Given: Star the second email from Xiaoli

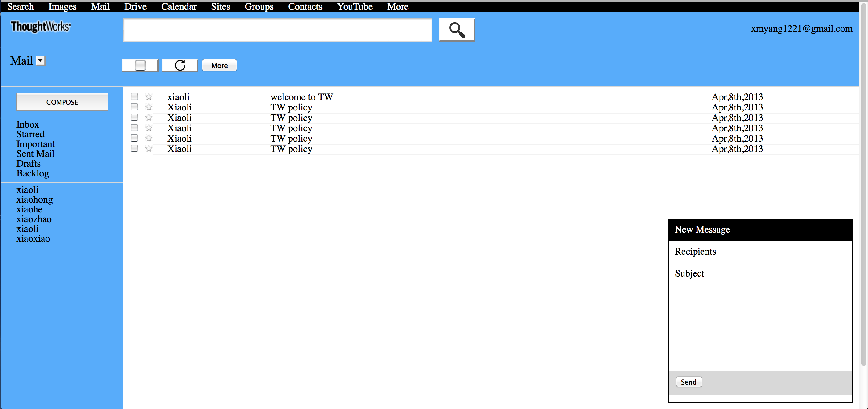Looking at the screenshot, I should point(149,107).
